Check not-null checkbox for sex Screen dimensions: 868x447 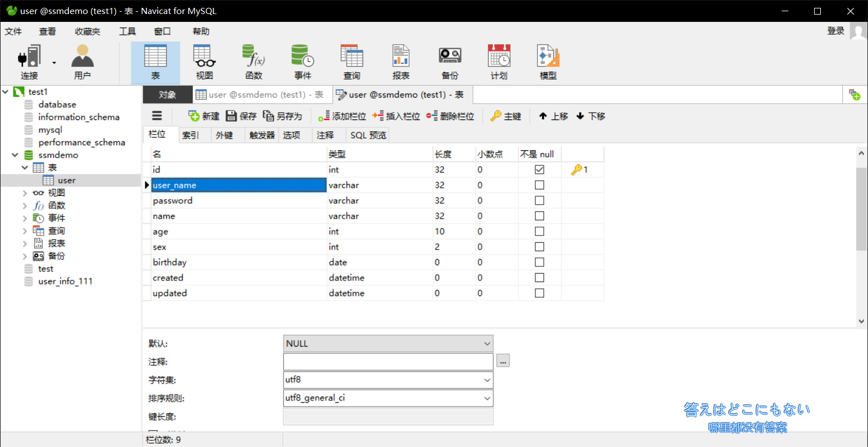[x=539, y=247]
